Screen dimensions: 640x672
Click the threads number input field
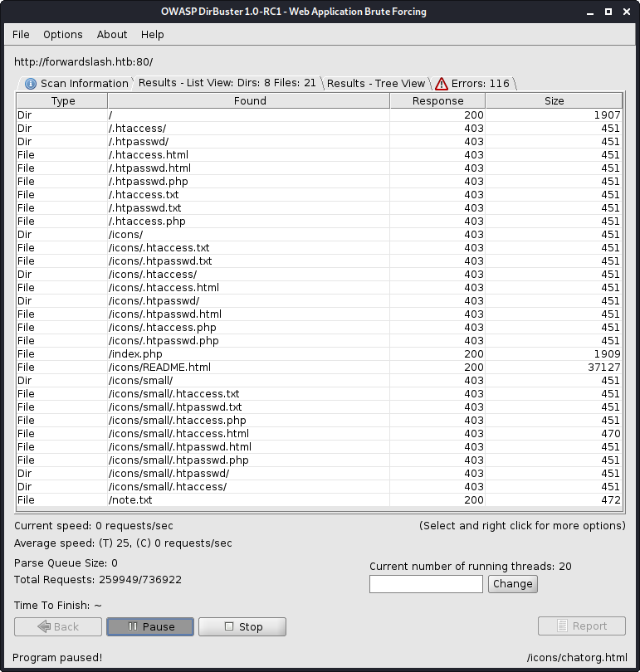point(426,584)
